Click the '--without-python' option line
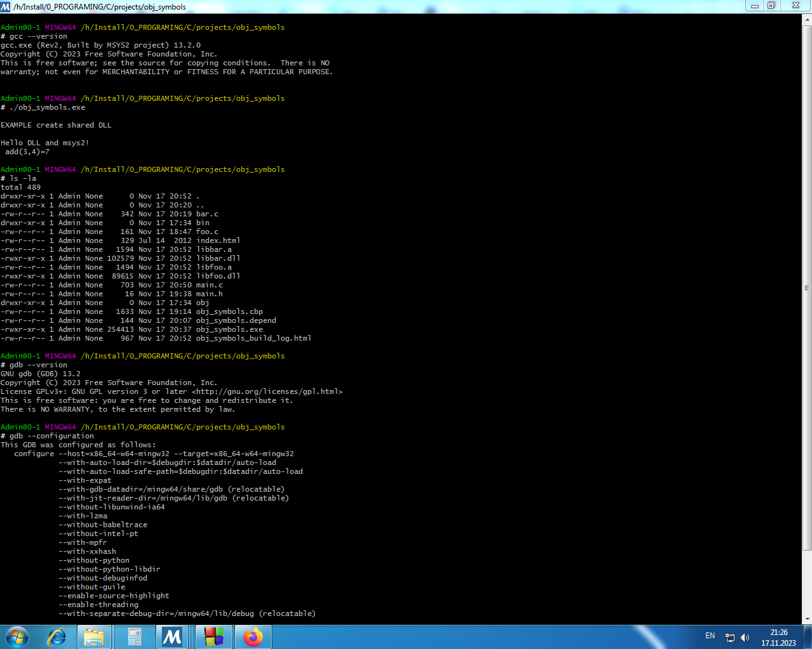This screenshot has width=812, height=649. 94,560
